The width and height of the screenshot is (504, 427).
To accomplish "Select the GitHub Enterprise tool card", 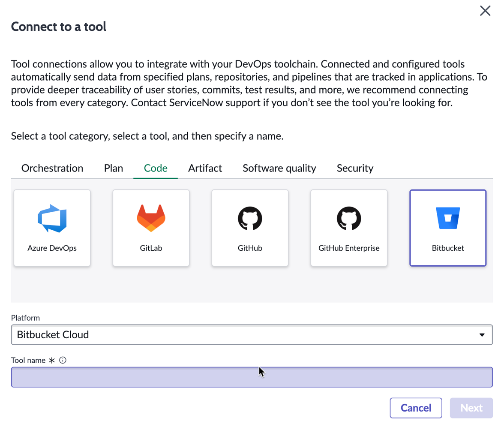I will pos(349,228).
